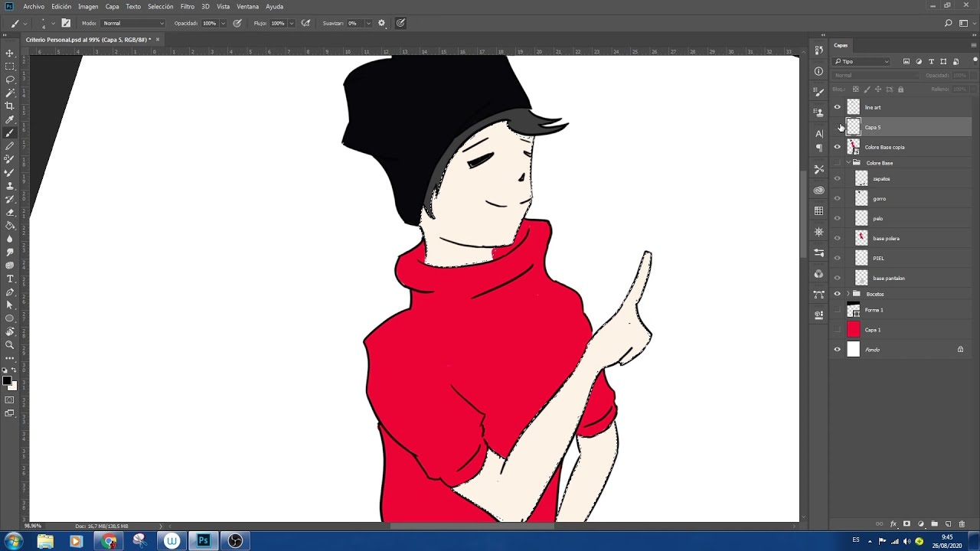
Task: Toggle visibility of zapatos layer
Action: point(837,179)
